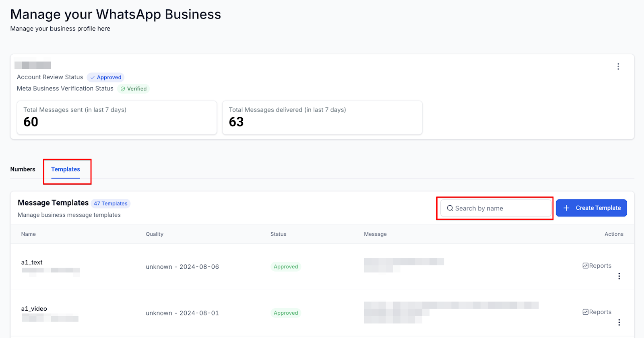
Task: Click the magnifier icon in search box
Action: 450,208
